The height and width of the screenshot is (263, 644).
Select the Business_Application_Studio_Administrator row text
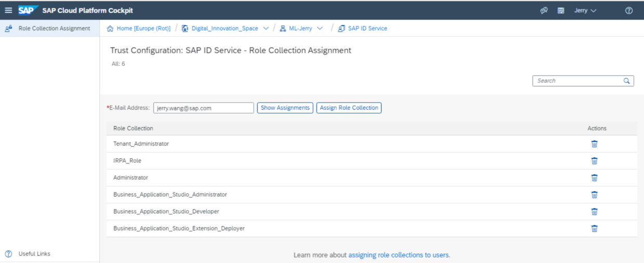(170, 195)
